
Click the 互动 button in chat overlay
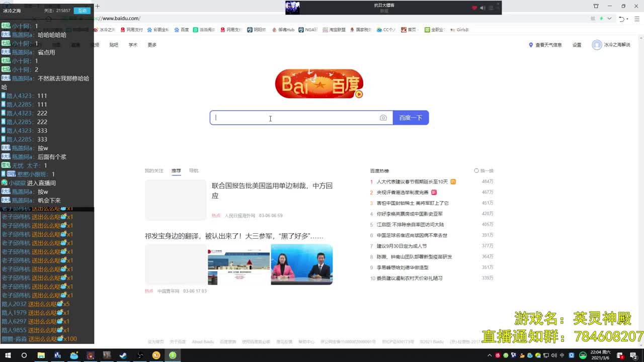(82, 11)
